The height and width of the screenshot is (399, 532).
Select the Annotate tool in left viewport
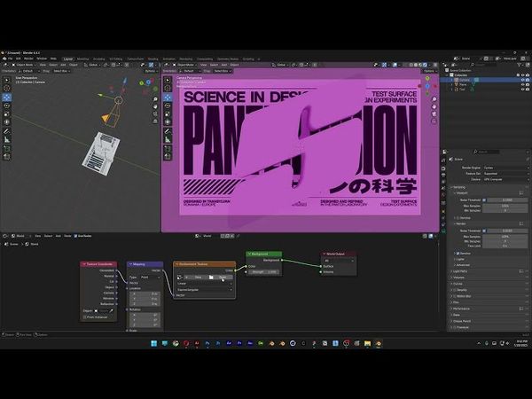pos(7,131)
